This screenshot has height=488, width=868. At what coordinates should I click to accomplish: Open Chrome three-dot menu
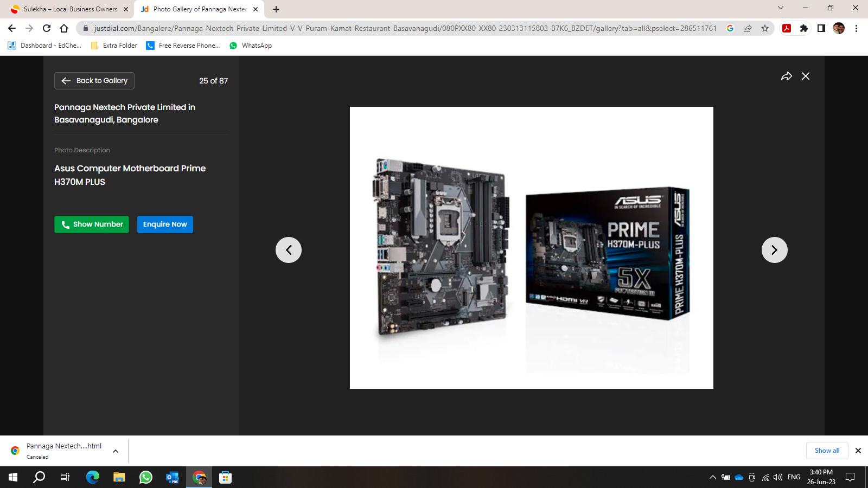pos(856,28)
